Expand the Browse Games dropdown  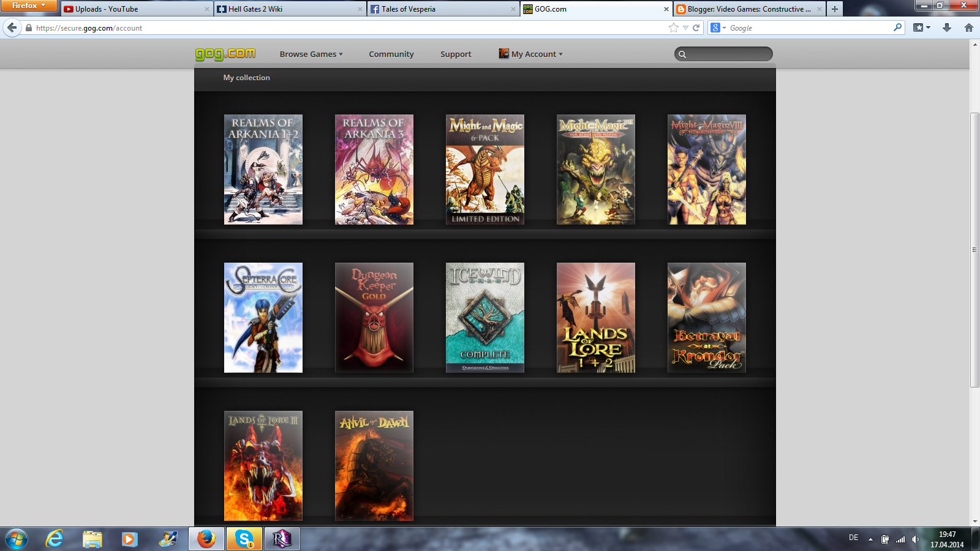(311, 54)
